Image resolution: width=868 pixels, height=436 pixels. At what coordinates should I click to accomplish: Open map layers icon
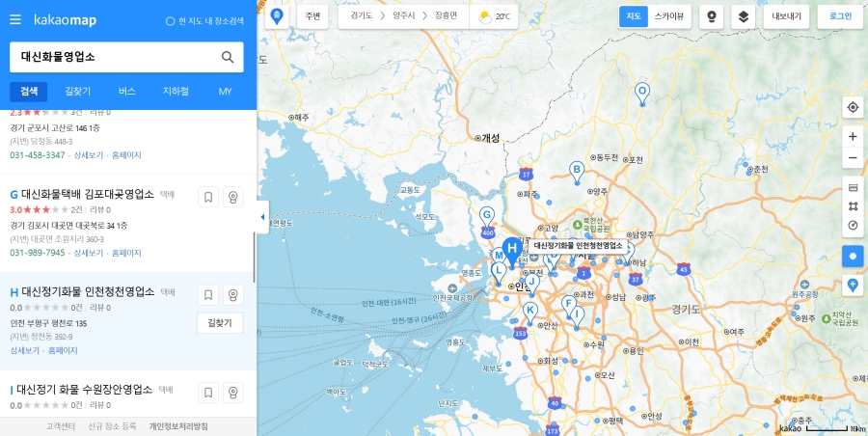(x=744, y=16)
